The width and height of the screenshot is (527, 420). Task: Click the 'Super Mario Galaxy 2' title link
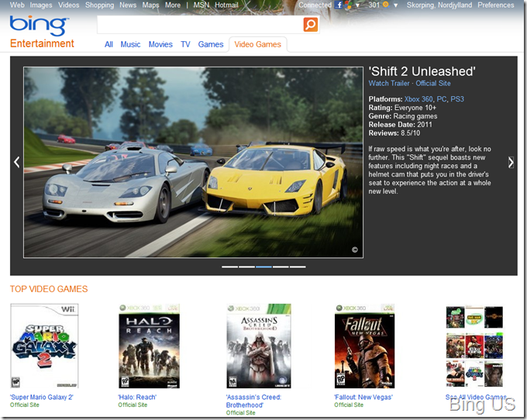click(42, 398)
